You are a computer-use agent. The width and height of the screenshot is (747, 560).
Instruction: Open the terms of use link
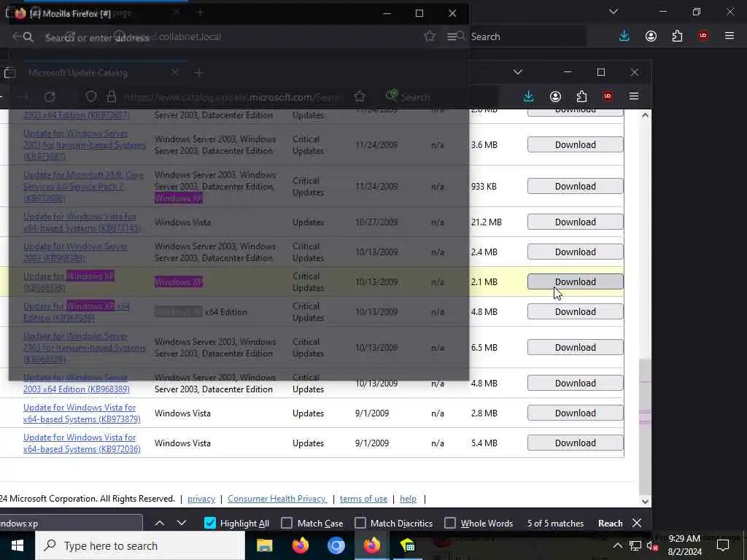pos(363,499)
